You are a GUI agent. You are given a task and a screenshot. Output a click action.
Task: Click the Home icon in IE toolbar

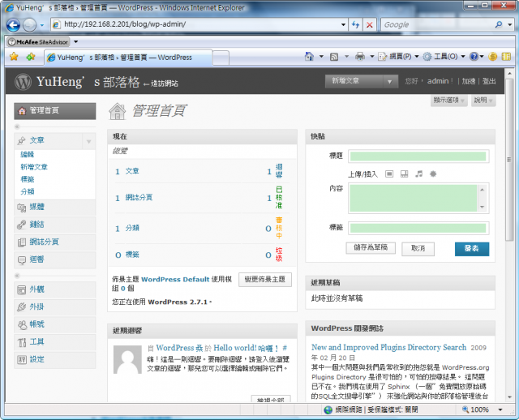pyautogui.click(x=309, y=57)
